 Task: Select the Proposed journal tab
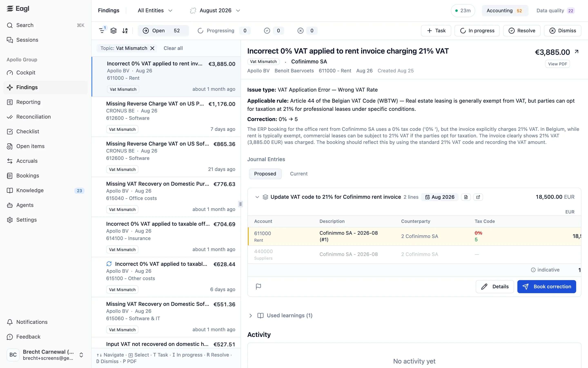coord(265,174)
